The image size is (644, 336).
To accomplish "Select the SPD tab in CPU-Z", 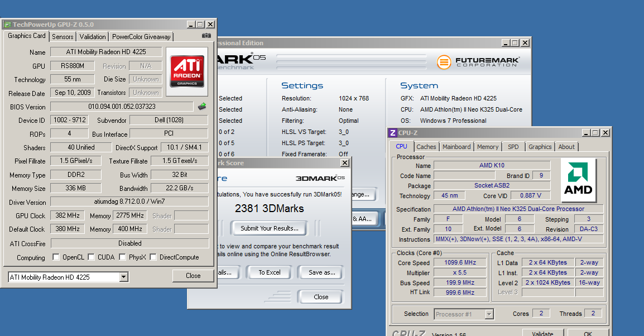I will click(513, 147).
